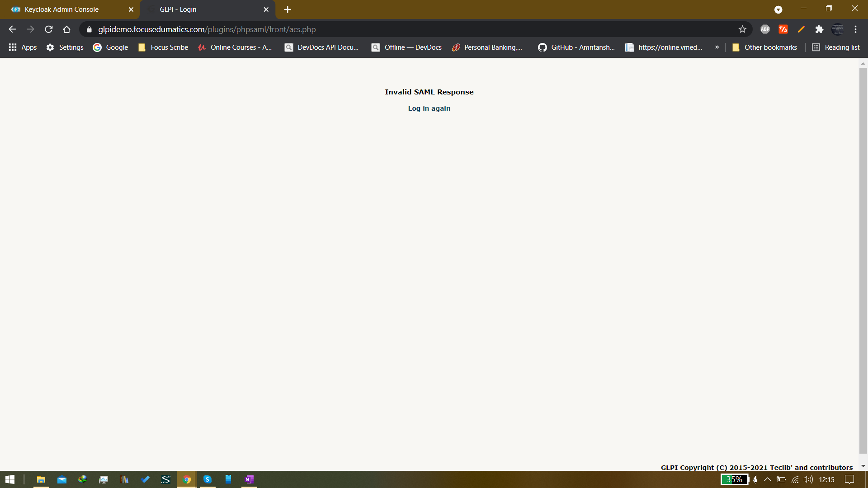Image resolution: width=868 pixels, height=488 pixels.
Task: Click inside the address bar
Action: [x=316, y=29]
